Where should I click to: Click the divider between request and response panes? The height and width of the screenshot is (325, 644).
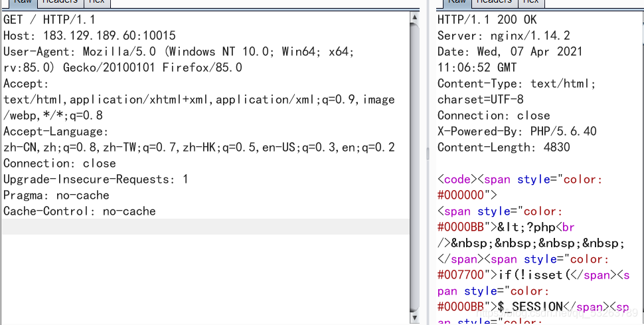427,154
